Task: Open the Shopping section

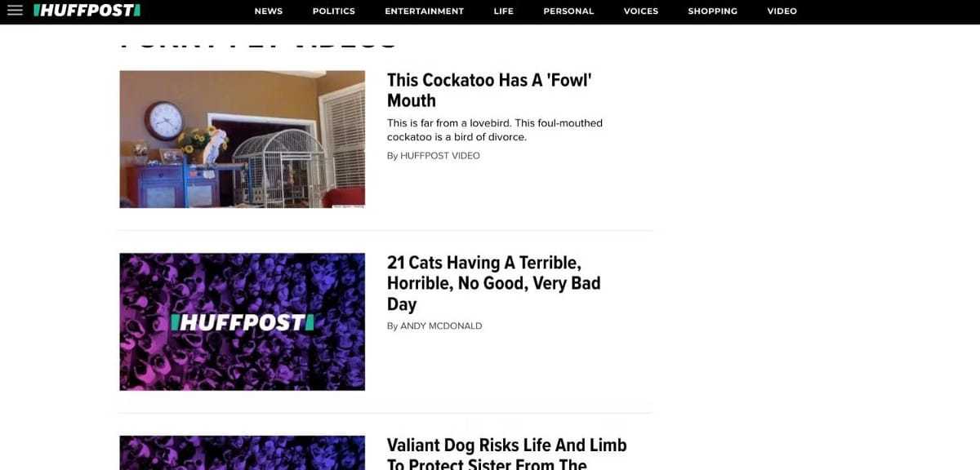Action: [712, 11]
